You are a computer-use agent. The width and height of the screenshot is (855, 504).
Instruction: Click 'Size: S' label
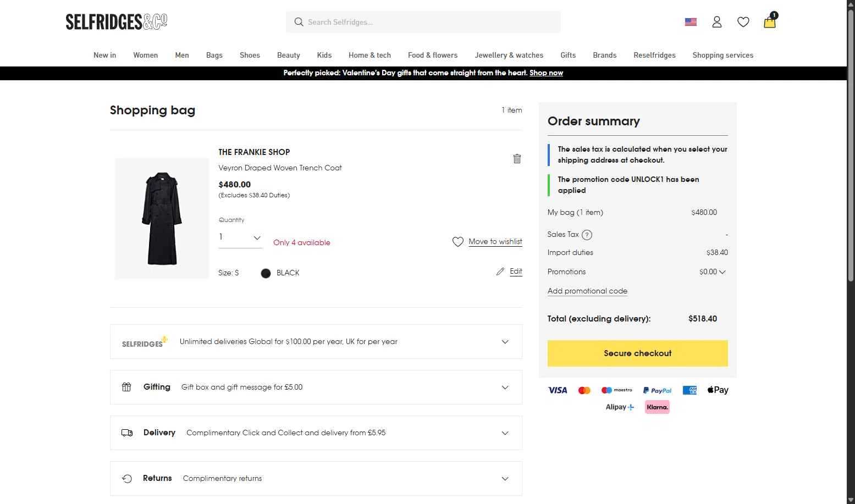coord(229,273)
